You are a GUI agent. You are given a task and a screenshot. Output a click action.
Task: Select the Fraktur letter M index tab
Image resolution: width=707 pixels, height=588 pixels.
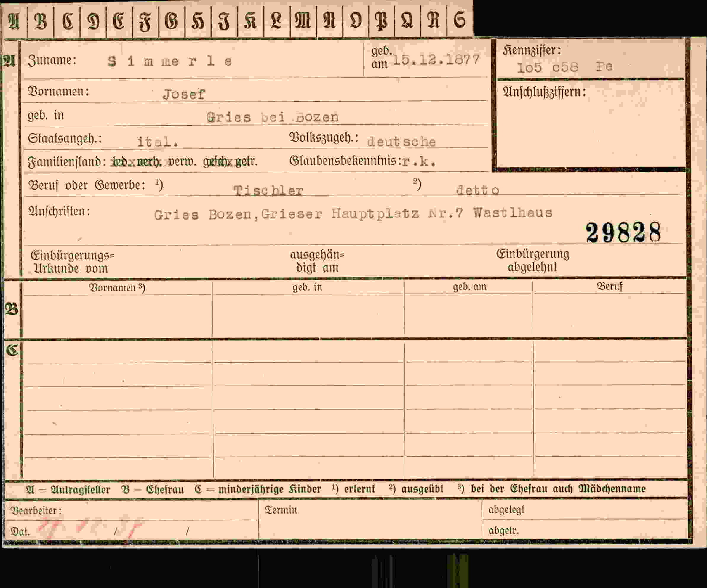(303, 21)
